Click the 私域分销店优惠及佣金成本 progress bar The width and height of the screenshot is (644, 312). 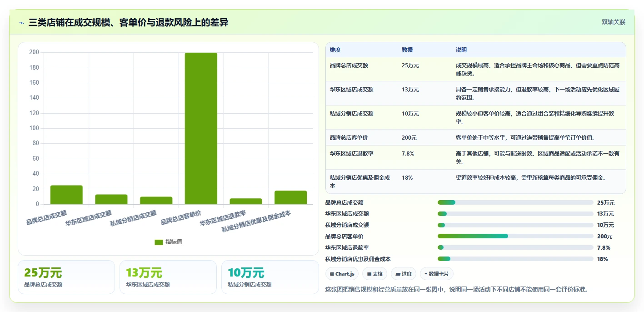click(x=515, y=259)
